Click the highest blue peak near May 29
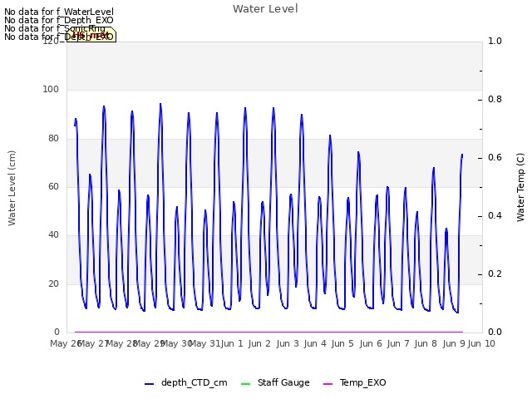Image resolution: width=532 pixels, height=399 pixels. [x=160, y=104]
